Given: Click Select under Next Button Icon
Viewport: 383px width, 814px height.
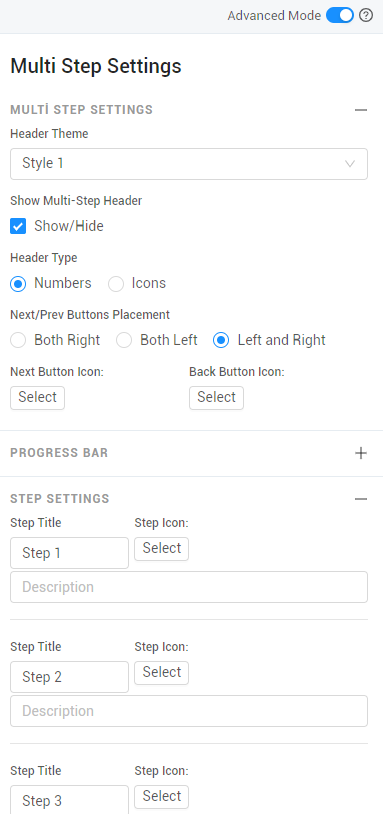Looking at the screenshot, I should tap(37, 398).
